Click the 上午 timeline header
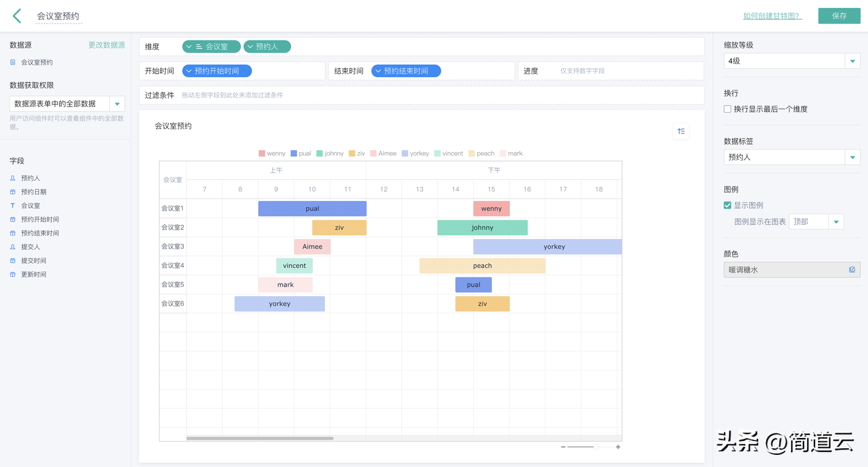 (276, 171)
